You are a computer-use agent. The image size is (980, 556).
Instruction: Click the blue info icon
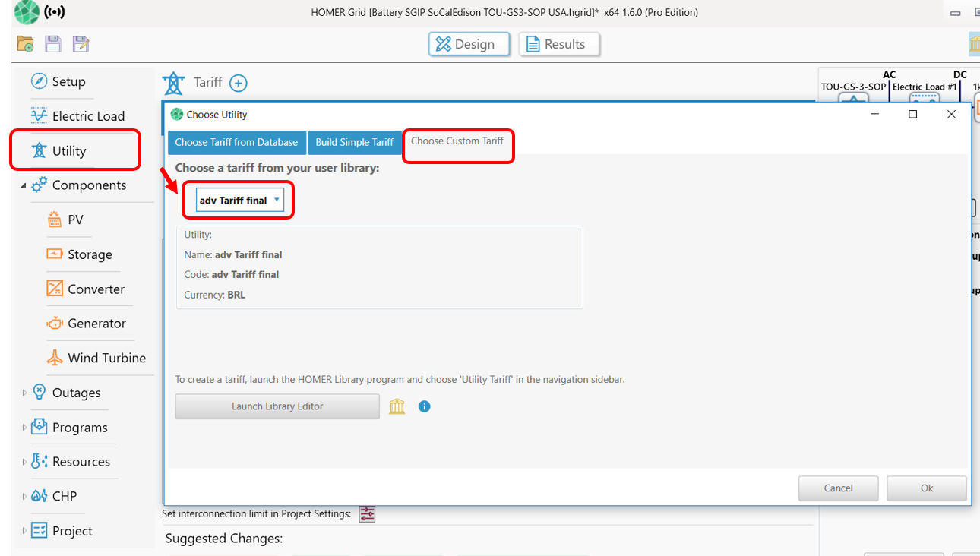pyautogui.click(x=425, y=406)
